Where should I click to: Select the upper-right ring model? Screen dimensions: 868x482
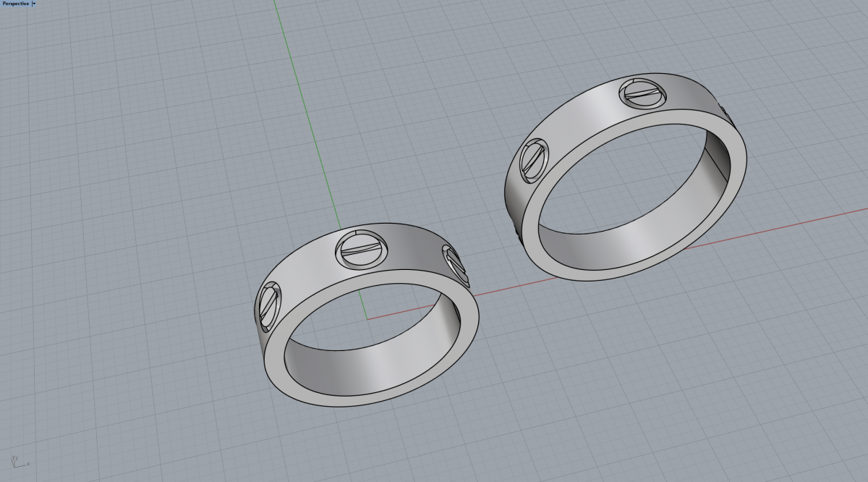coord(625,177)
